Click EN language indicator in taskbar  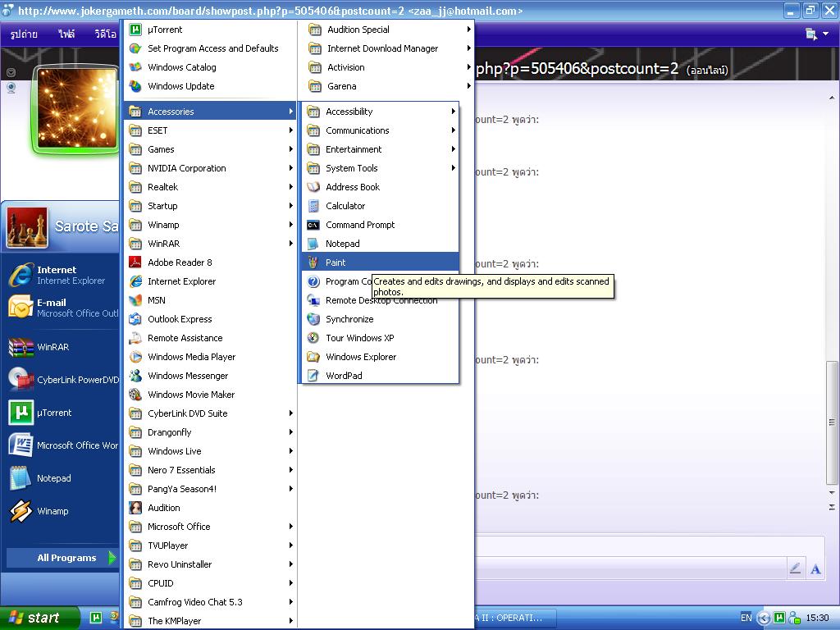746,618
